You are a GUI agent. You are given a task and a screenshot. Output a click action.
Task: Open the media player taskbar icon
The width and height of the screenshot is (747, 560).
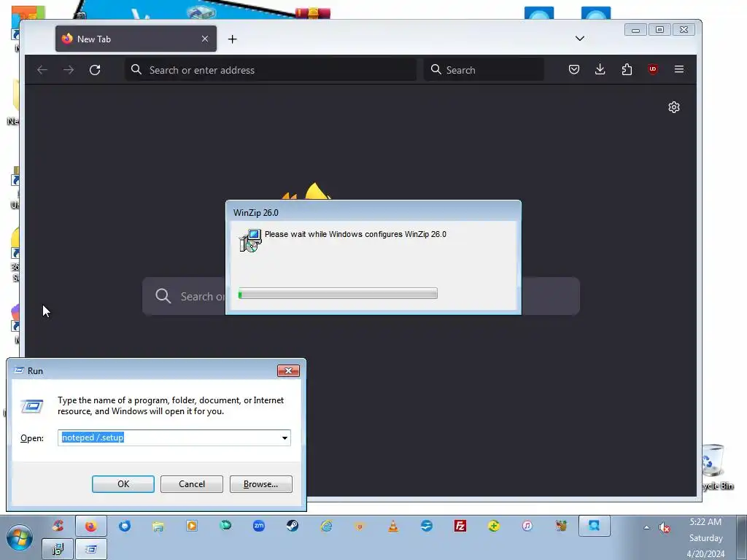pyautogui.click(x=192, y=526)
